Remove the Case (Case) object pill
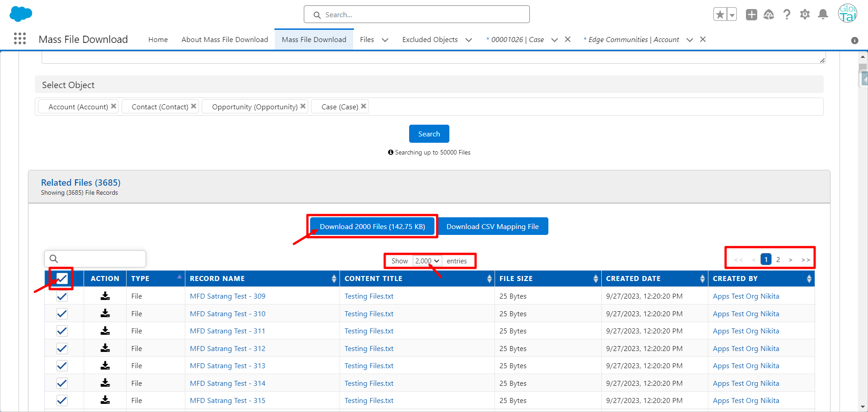The width and height of the screenshot is (868, 412). tap(363, 106)
